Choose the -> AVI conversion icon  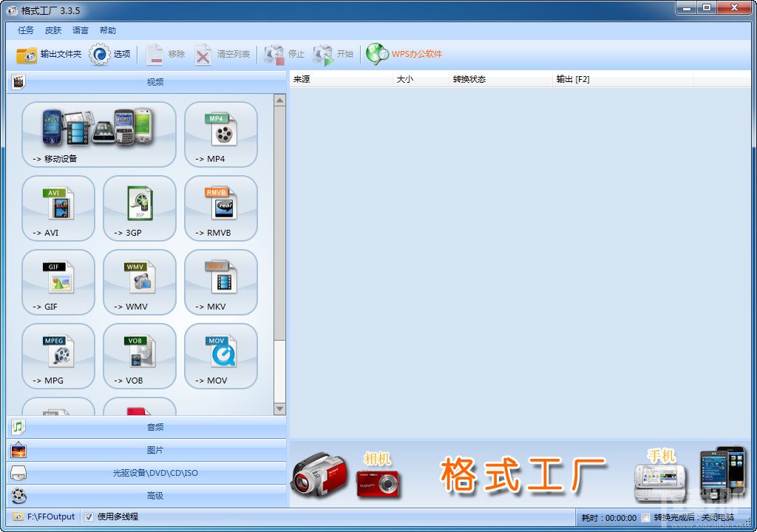(x=58, y=208)
